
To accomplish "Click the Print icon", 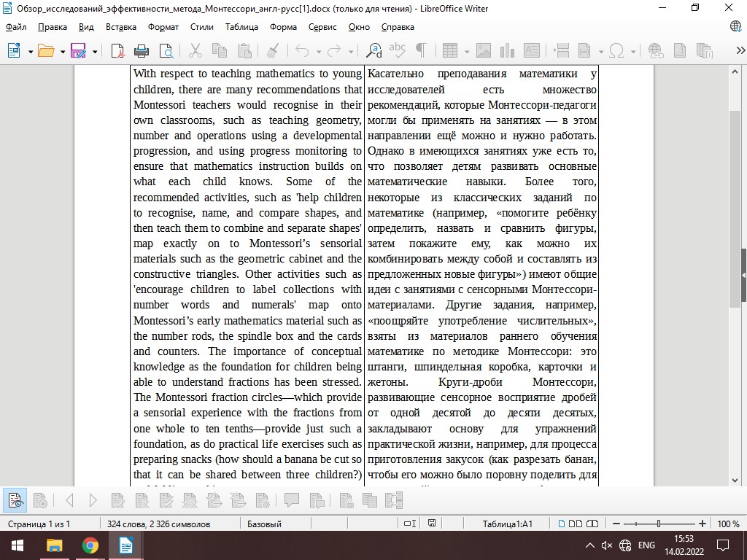I will tap(142, 50).
